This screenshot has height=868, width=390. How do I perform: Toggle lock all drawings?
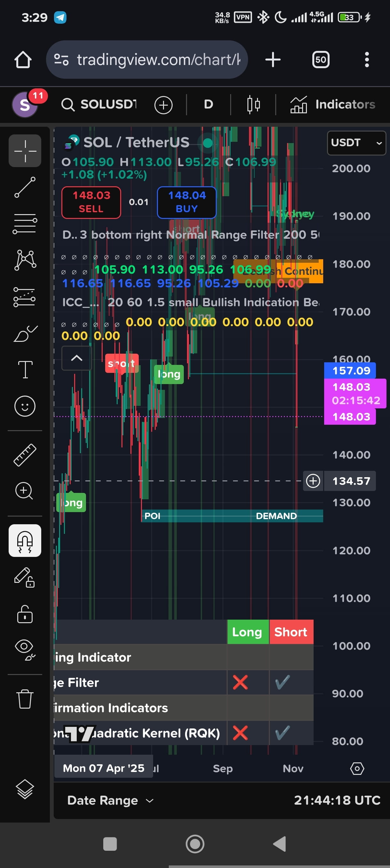pos(25,614)
